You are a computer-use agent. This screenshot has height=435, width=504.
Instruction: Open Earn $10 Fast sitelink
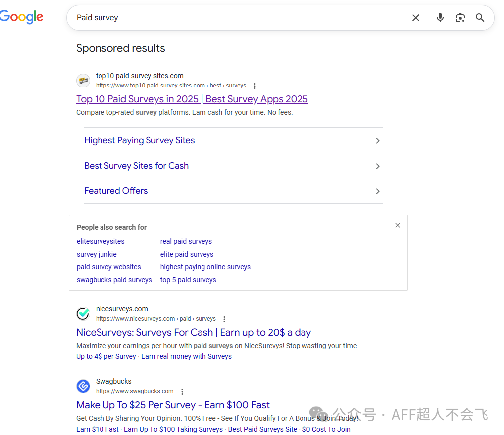point(98,429)
